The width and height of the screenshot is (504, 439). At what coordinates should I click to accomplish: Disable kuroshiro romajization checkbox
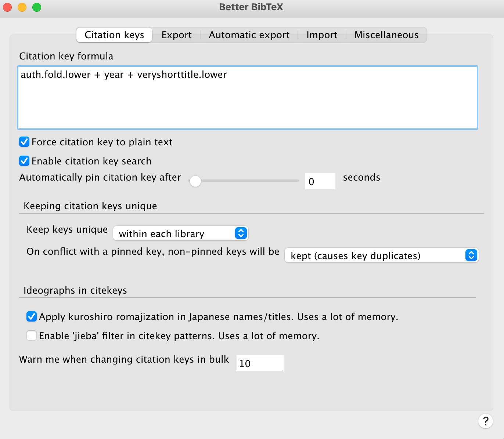pos(32,316)
